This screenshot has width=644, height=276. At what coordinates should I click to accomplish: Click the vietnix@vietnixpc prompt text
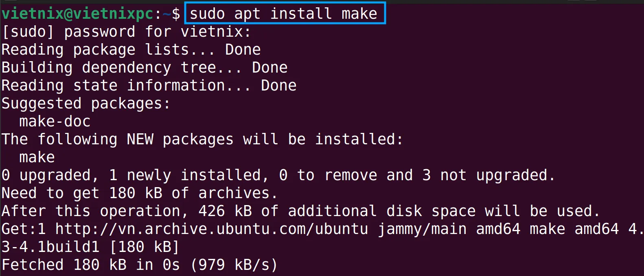point(77,14)
